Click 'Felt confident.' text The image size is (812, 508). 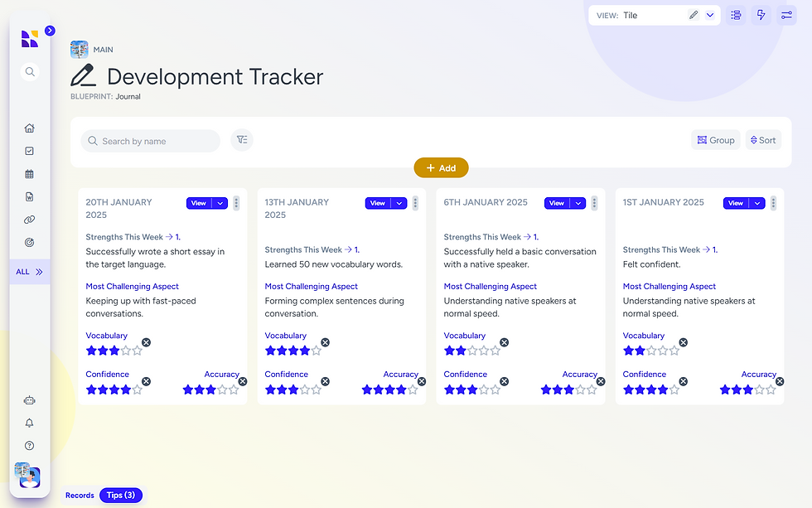coord(651,264)
